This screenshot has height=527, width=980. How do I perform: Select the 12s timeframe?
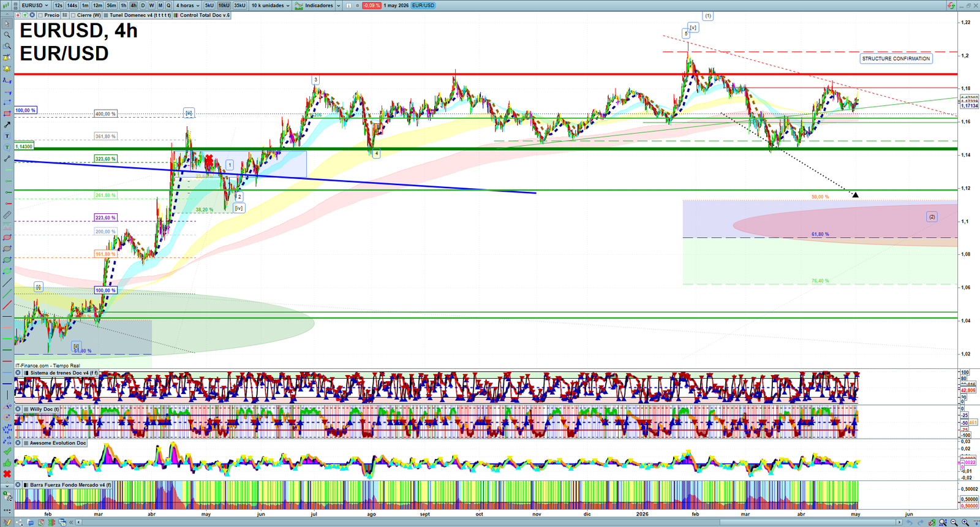(58, 6)
